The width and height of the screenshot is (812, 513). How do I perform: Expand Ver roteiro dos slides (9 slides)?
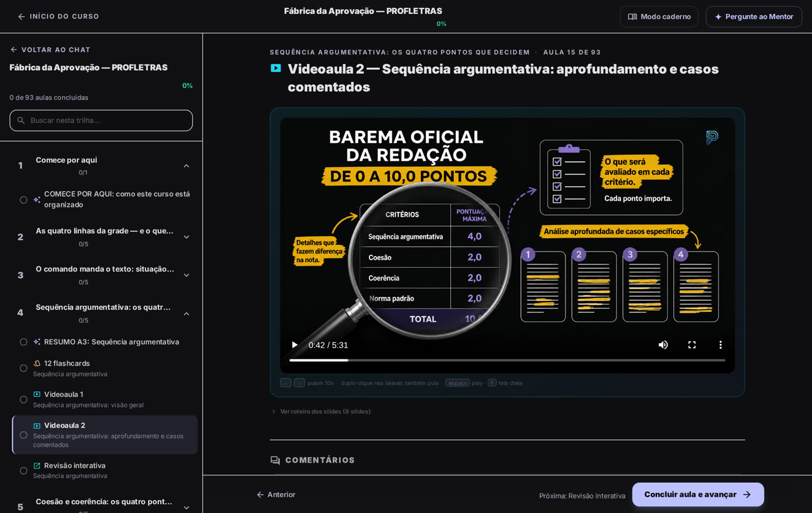coord(321,412)
